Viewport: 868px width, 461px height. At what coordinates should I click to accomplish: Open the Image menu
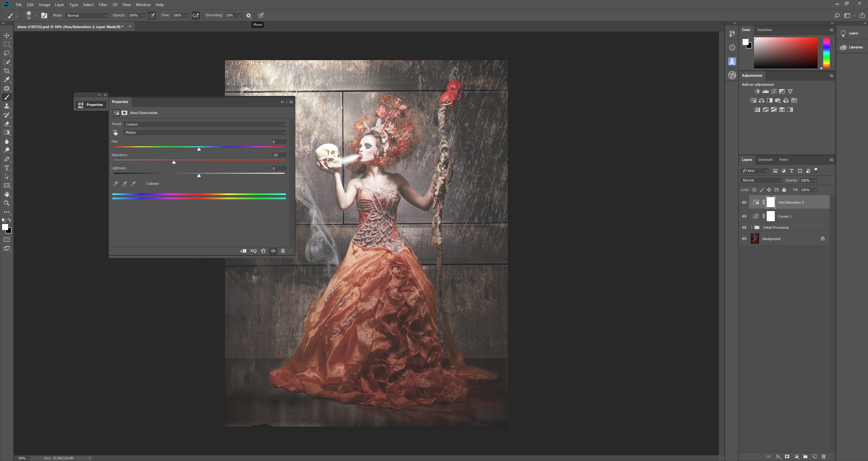point(45,5)
